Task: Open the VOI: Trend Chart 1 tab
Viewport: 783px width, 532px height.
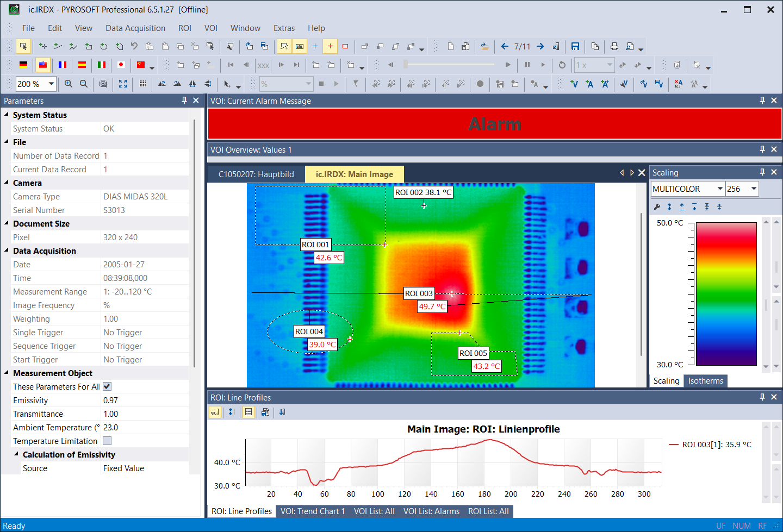Action: (x=313, y=511)
